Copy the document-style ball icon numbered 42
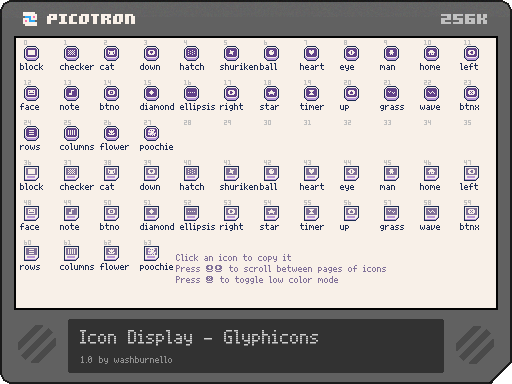This screenshot has width=512, height=384. point(271,173)
